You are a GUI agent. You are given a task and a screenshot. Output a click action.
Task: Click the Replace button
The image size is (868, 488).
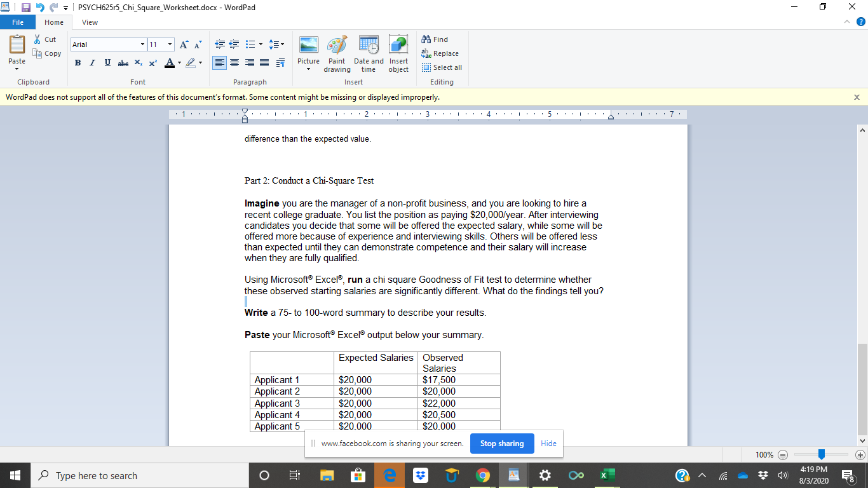440,53
